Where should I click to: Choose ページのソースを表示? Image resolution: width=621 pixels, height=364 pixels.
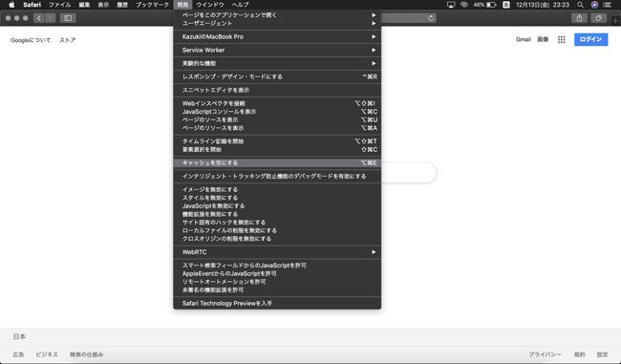277,119
